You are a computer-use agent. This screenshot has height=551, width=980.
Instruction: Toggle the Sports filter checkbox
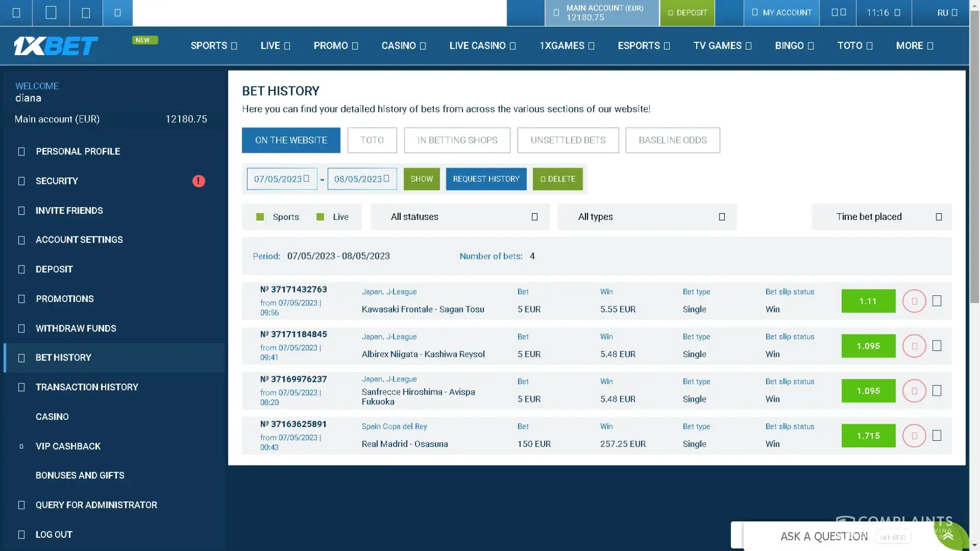pos(260,217)
